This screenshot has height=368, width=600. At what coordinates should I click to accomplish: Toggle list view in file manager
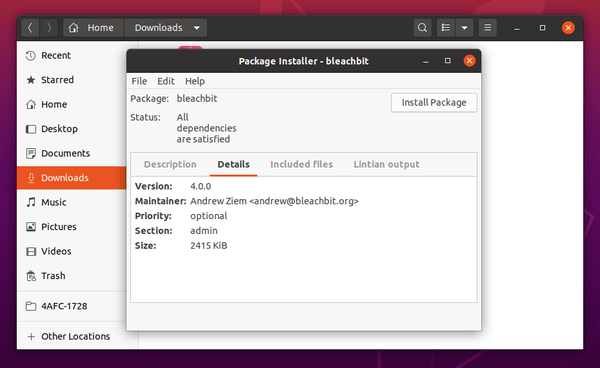[446, 28]
